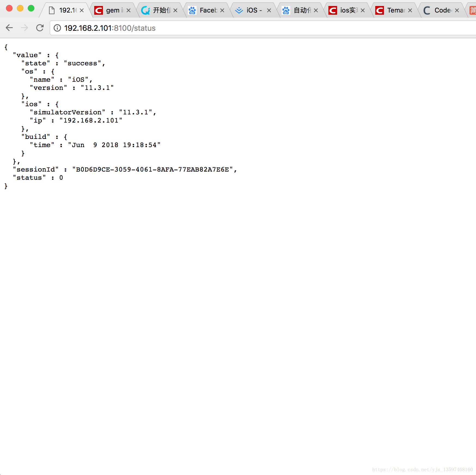Image resolution: width=476 pixels, height=475 pixels.
Task: Switch to the '开始使' tab
Action: tap(159, 10)
